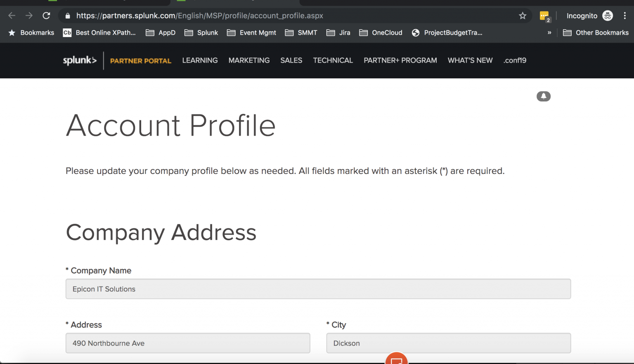Visit the .conf19 page link

(515, 60)
